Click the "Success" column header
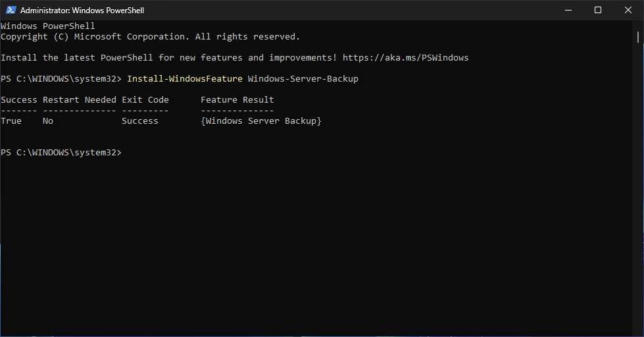Screen dimensions: 644x337 point(19,100)
